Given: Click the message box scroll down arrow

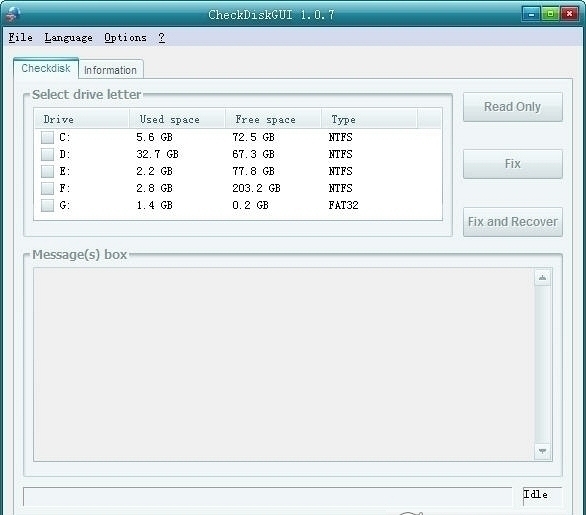Looking at the screenshot, I should [543, 451].
